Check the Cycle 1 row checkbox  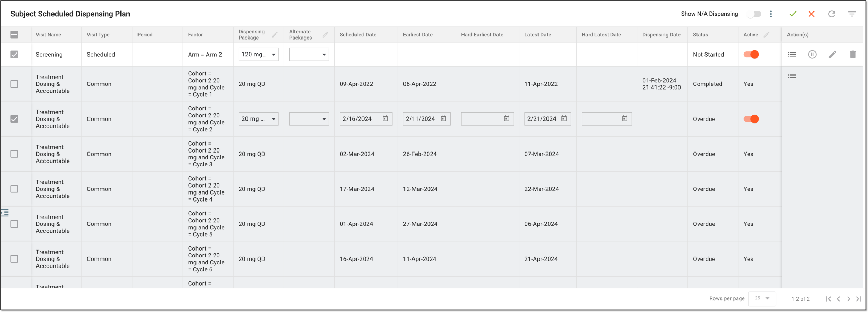tap(14, 84)
